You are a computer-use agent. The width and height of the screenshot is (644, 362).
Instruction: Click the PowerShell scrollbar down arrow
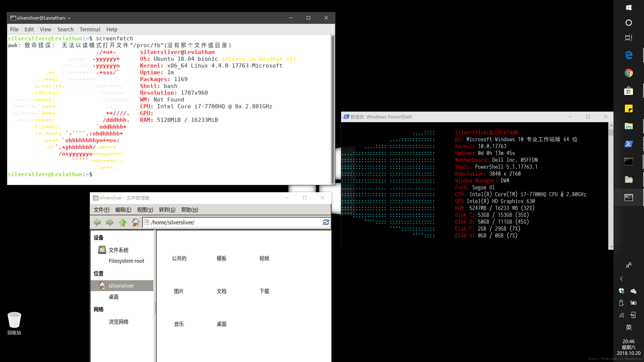[611, 247]
